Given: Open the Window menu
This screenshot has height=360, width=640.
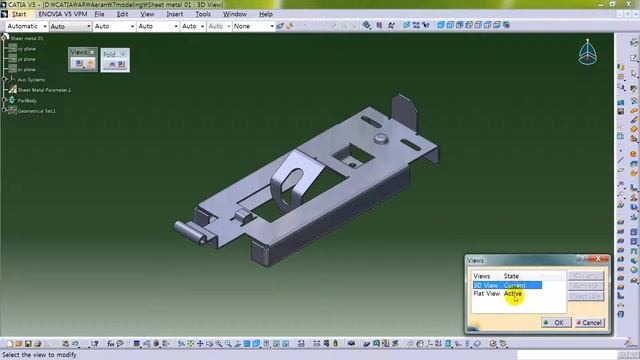Looking at the screenshot, I should pyautogui.click(x=235, y=14).
